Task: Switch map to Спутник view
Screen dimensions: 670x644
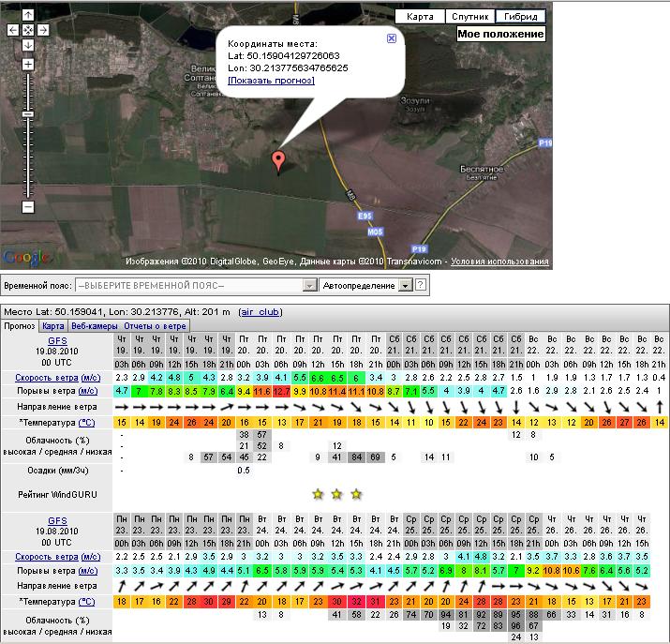Action: (469, 17)
